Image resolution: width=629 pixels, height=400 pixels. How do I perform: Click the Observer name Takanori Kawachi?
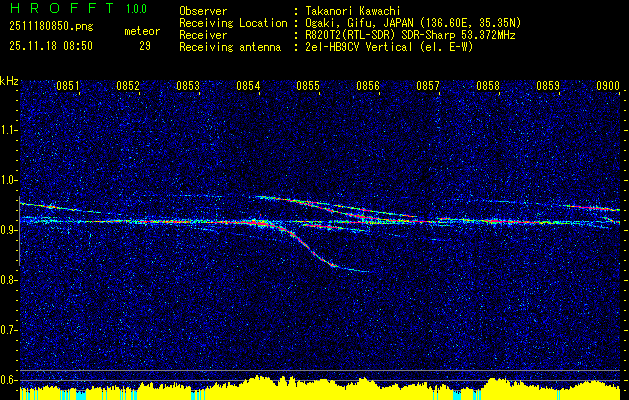coord(353,11)
